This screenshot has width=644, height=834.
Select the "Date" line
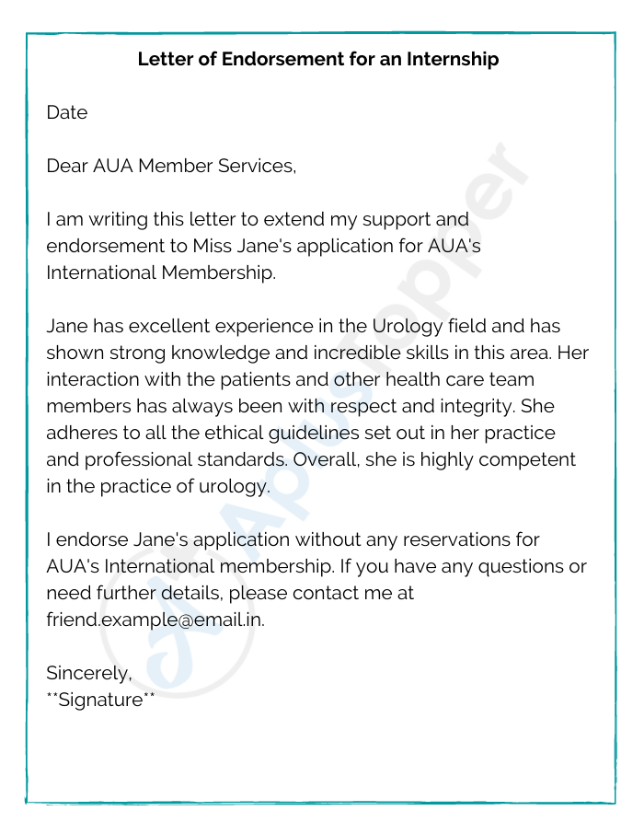click(67, 113)
